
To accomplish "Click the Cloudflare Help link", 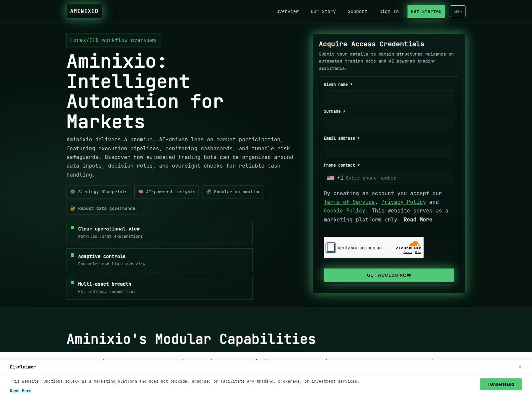I will 418,252.
